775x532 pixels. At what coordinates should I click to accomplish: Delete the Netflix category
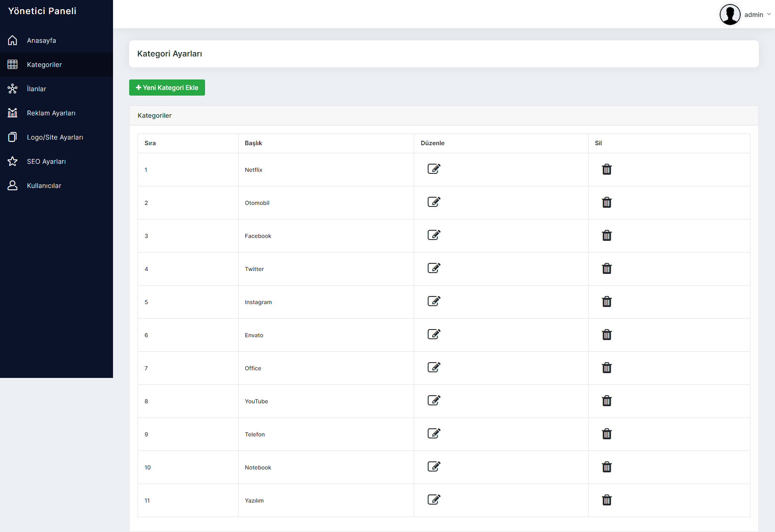tap(607, 169)
